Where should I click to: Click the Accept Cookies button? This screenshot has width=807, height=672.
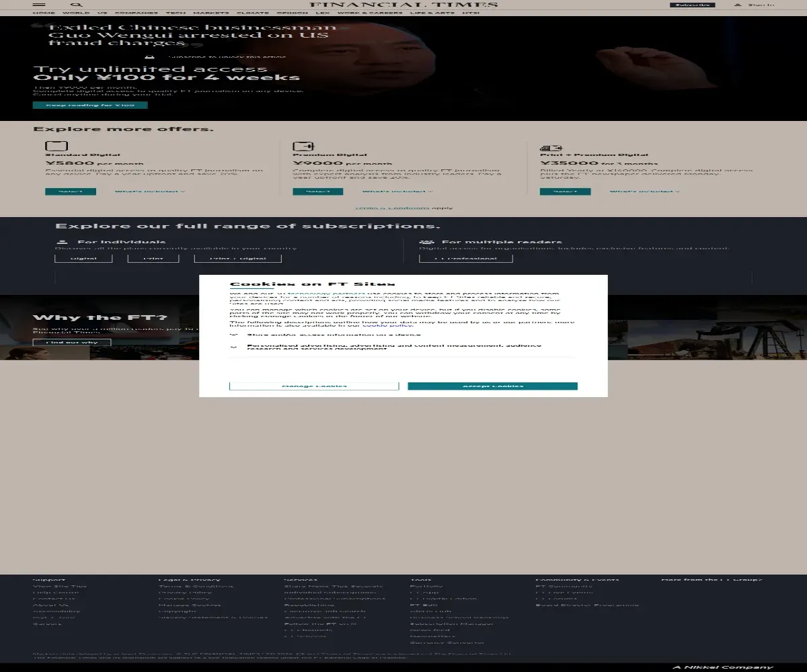492,386
